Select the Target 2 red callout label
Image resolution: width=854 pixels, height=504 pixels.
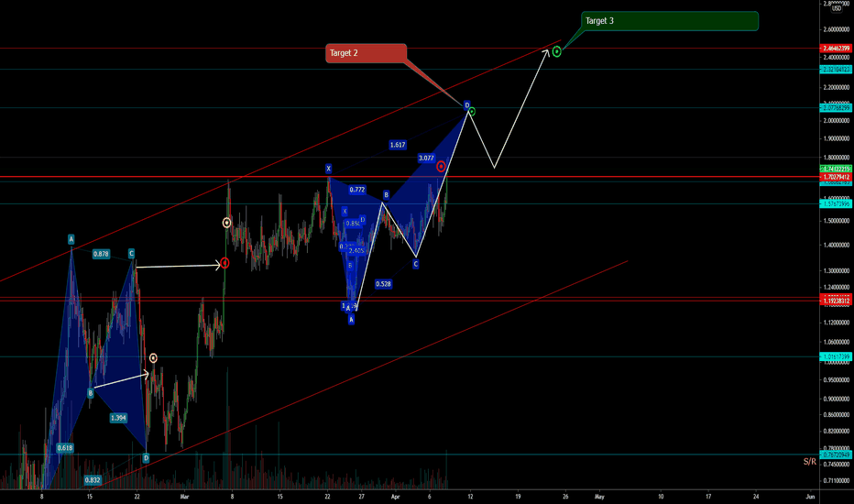(366, 53)
